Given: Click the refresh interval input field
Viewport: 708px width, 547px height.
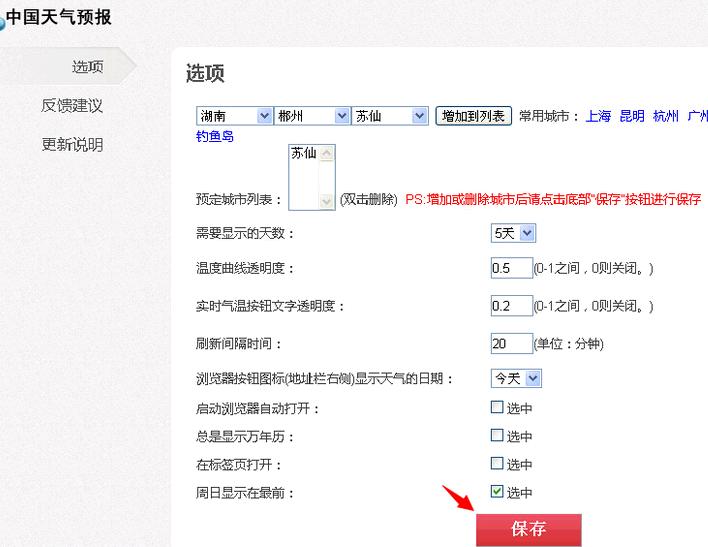Looking at the screenshot, I should [511, 343].
